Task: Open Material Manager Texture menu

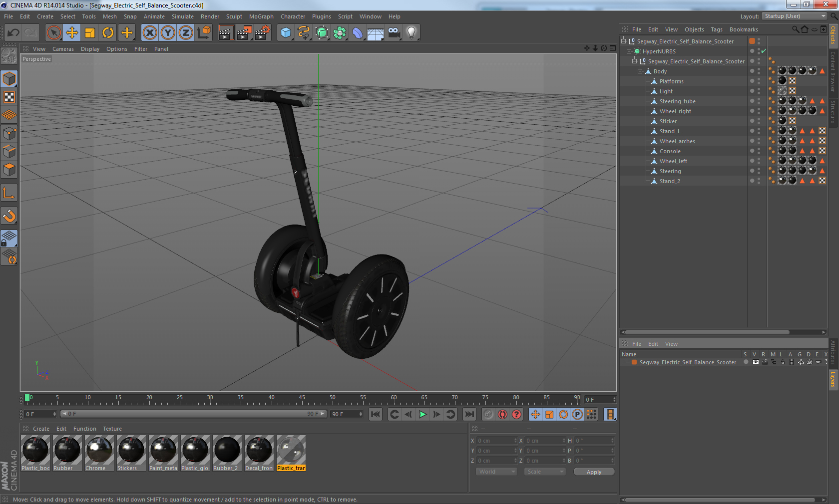Action: point(112,429)
